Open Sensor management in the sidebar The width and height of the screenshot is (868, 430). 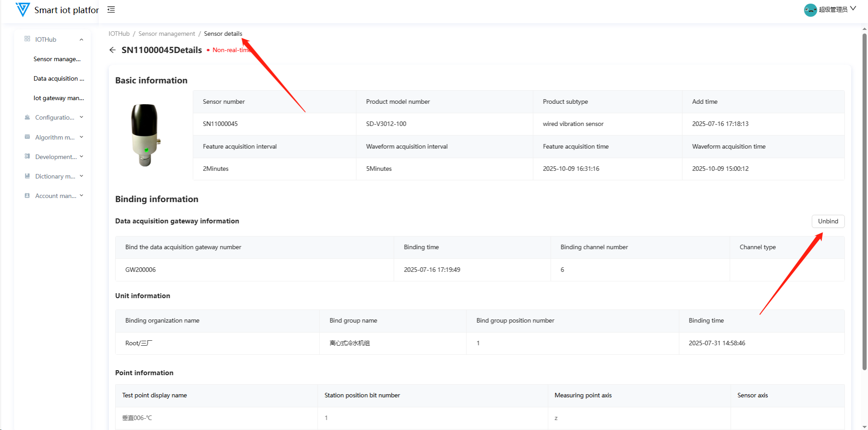click(x=57, y=59)
